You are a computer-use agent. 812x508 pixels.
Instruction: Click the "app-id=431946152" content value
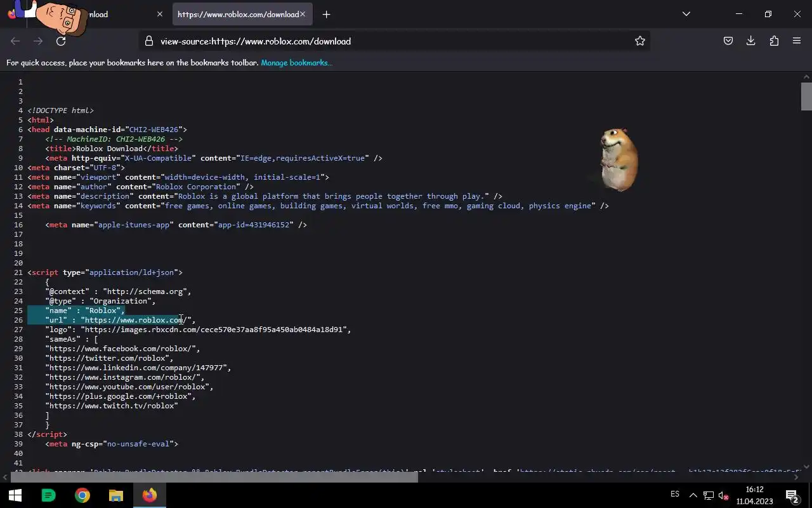pos(254,225)
